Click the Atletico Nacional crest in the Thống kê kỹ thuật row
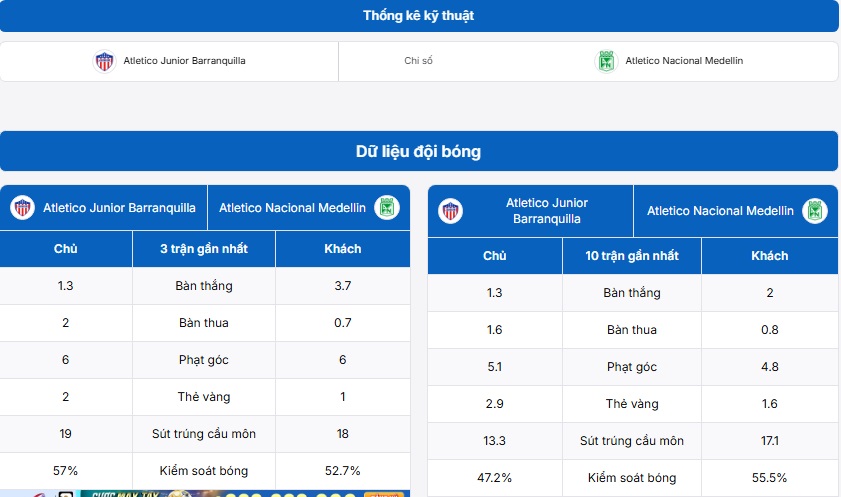Viewport: 841px width, 497px height. [606, 61]
